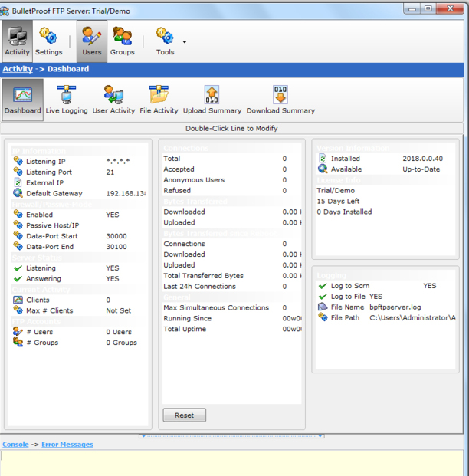Select the Anonymous Users row
This screenshot has height=476, width=469.
tap(232, 179)
